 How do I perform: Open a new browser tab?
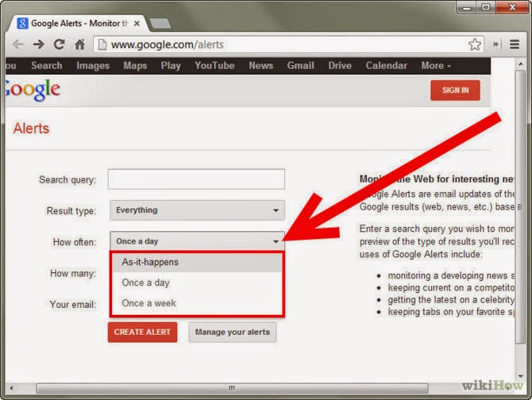coord(160,23)
